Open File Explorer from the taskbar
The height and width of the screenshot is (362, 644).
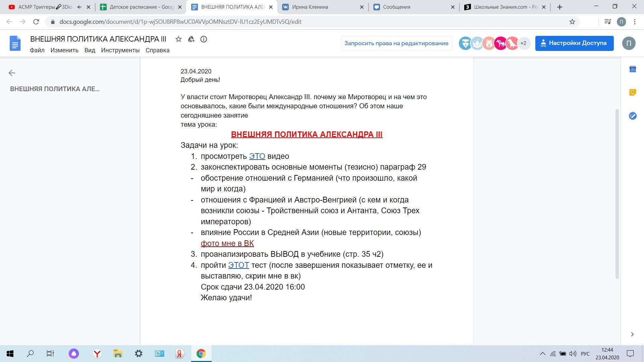point(118,354)
